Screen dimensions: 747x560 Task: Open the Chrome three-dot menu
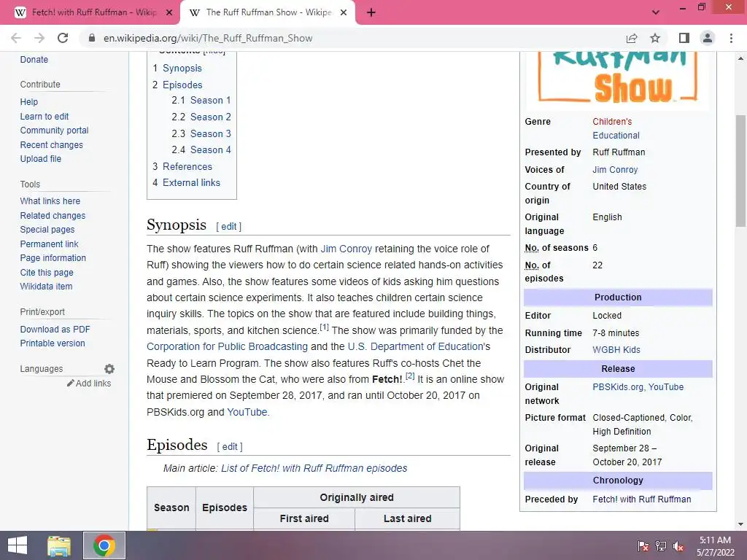[731, 38]
